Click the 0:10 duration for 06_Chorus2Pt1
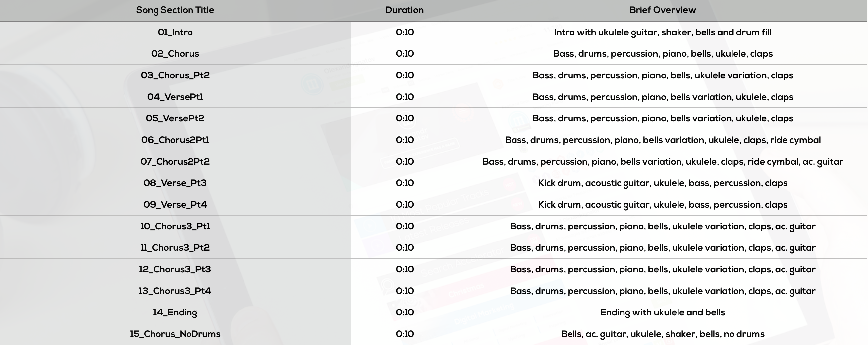Image resolution: width=868 pixels, height=345 pixels. [x=405, y=140]
